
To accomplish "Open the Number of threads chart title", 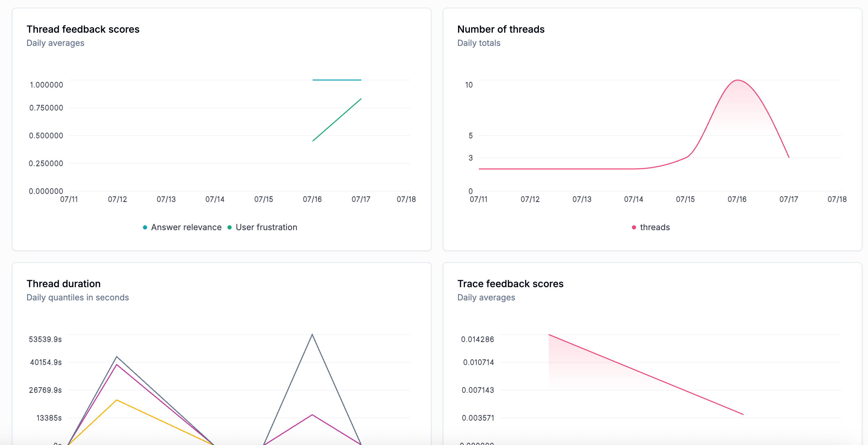I will (x=501, y=29).
